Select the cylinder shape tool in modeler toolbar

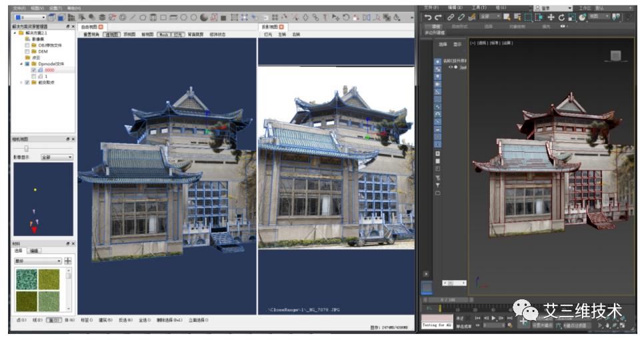pos(153,17)
